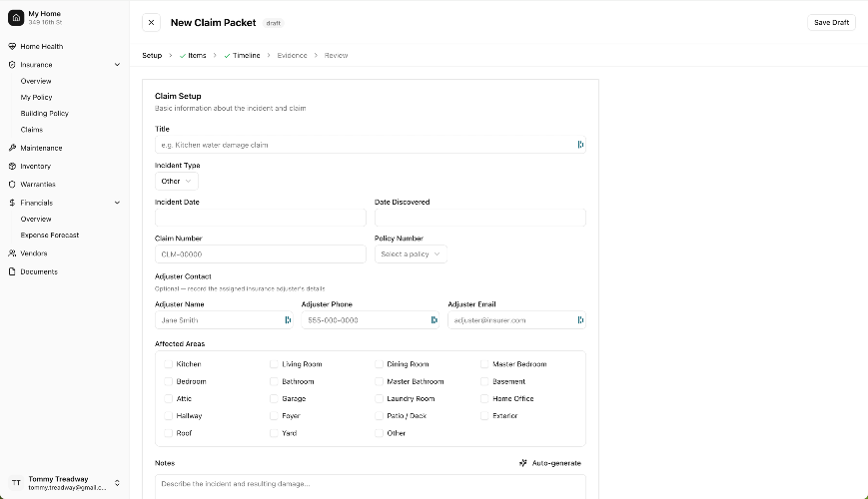Screen dimensions: 868x499
Task: Close the New Claim Packet with X
Action: coord(151,22)
